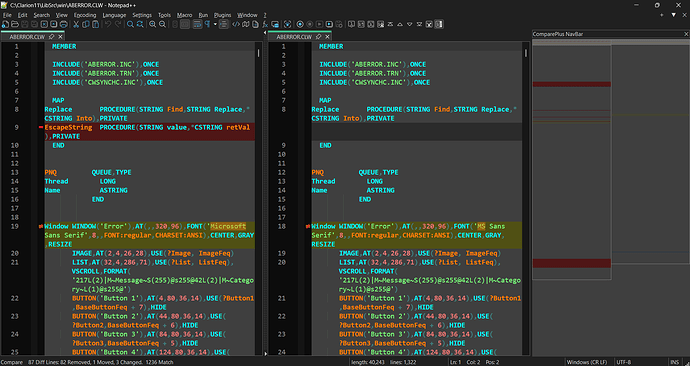
Task: Close current document using toolbar icon
Action: [x=44, y=24]
